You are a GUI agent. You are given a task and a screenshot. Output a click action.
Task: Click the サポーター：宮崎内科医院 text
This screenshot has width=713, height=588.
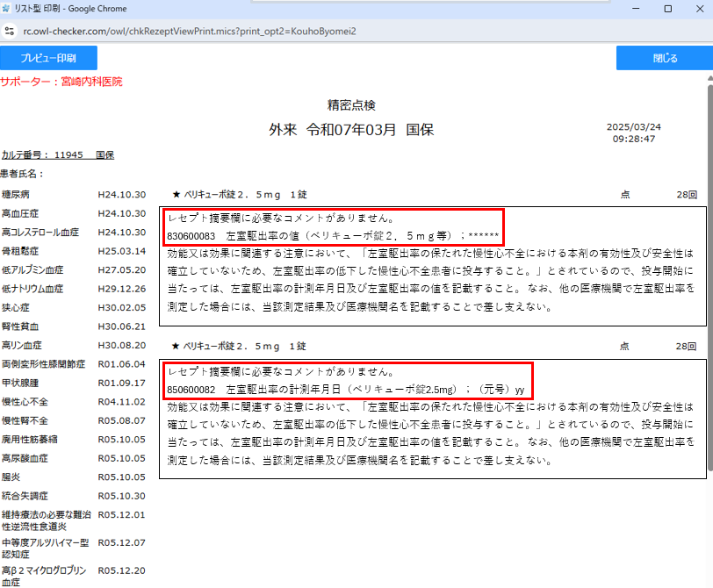point(61,82)
